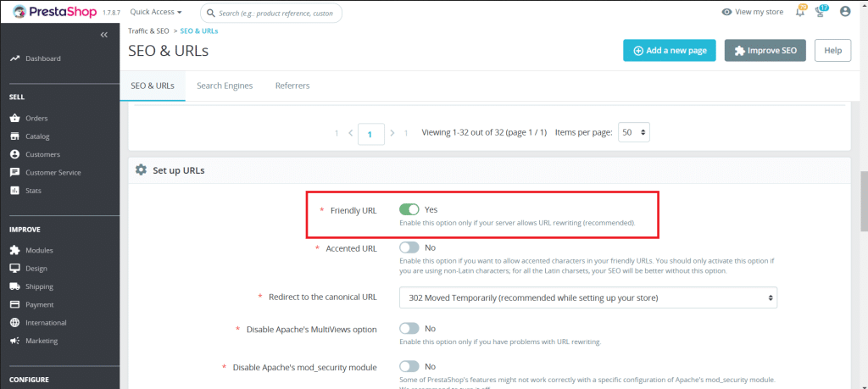Click the Add a new page button
This screenshot has width=868, height=389.
click(669, 51)
